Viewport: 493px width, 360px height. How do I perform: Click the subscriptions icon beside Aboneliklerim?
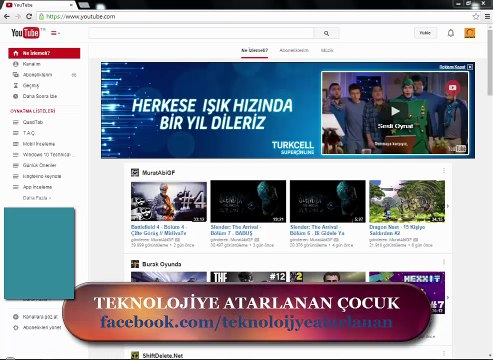(x=16, y=75)
